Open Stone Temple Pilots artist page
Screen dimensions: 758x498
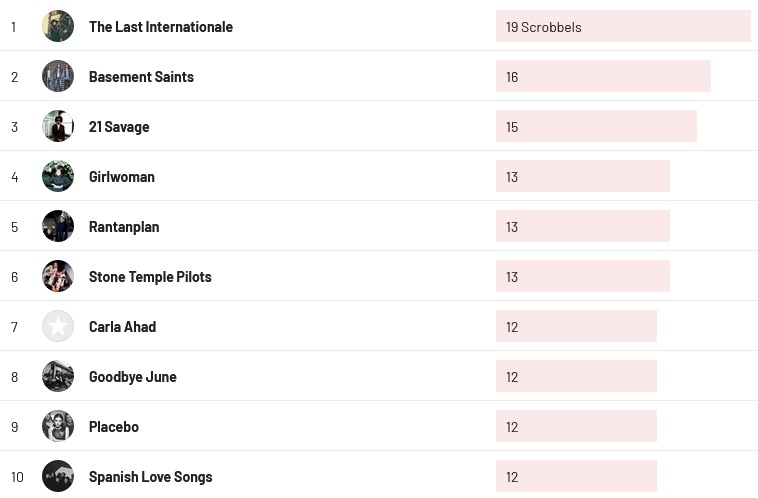150,277
